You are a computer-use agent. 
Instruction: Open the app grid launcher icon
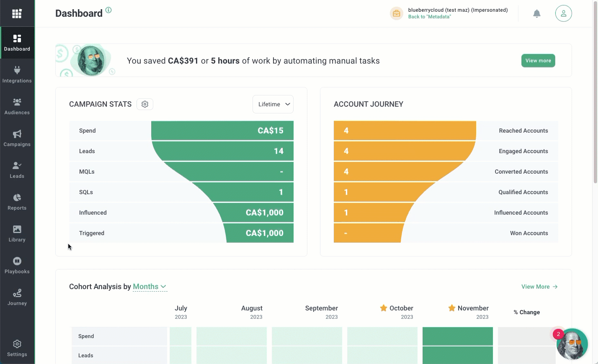pos(17,14)
